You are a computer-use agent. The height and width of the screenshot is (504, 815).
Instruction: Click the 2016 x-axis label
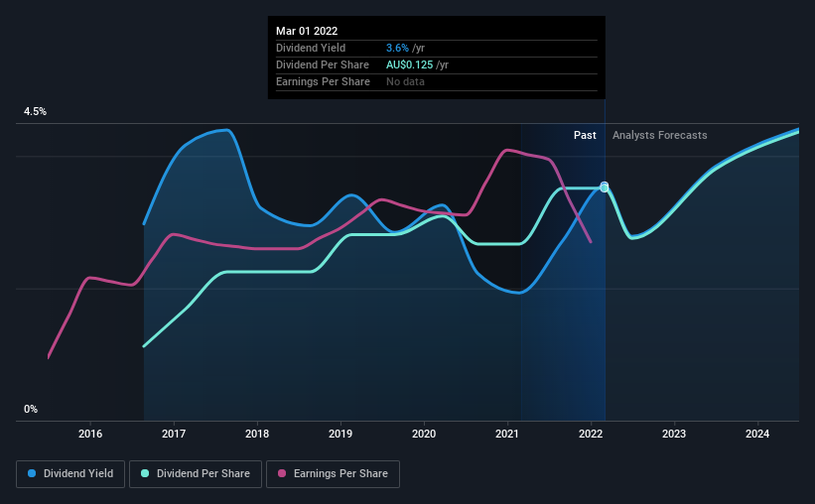click(x=90, y=434)
